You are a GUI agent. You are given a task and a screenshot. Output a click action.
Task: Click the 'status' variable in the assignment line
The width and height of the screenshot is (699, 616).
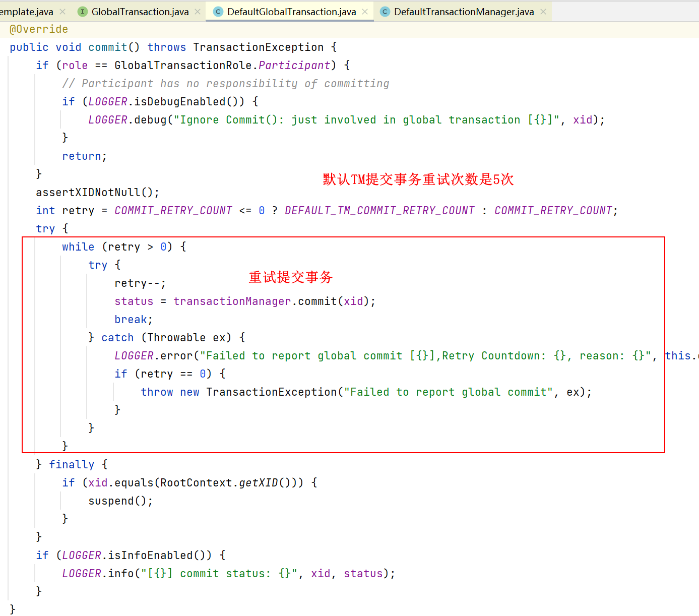(x=134, y=301)
